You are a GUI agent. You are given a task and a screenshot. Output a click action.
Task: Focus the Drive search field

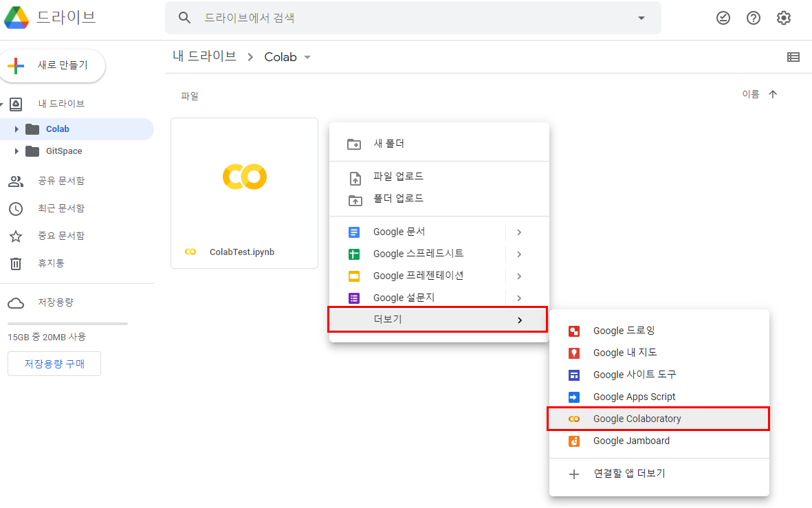click(x=413, y=18)
